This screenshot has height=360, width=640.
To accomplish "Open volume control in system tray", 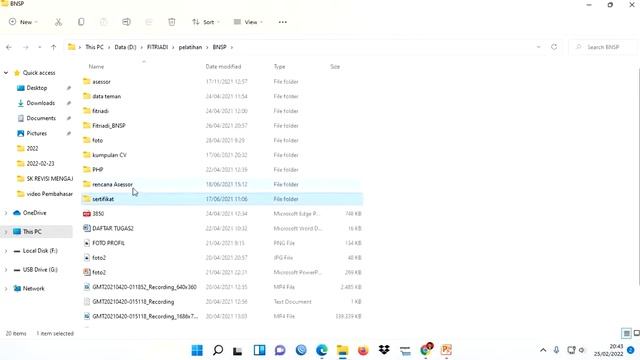I will point(582,350).
